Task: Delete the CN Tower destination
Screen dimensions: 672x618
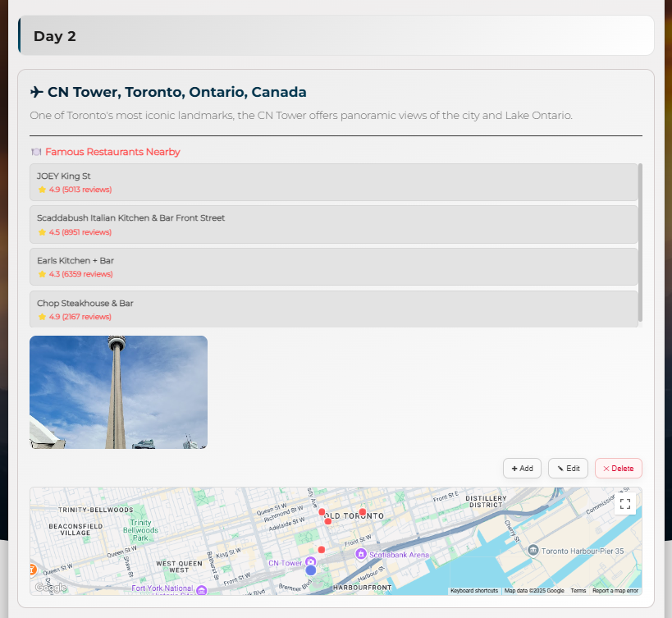Action: tap(619, 469)
